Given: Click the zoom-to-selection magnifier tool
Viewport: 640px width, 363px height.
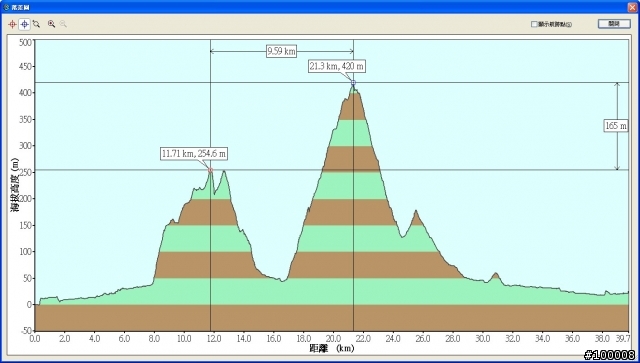Looking at the screenshot, I should tap(36, 24).
